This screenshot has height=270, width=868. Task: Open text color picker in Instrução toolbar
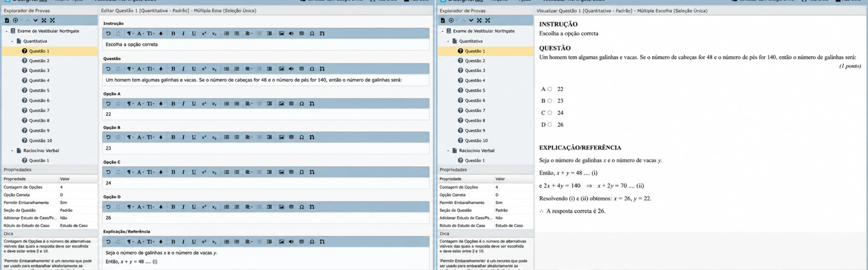(x=161, y=33)
